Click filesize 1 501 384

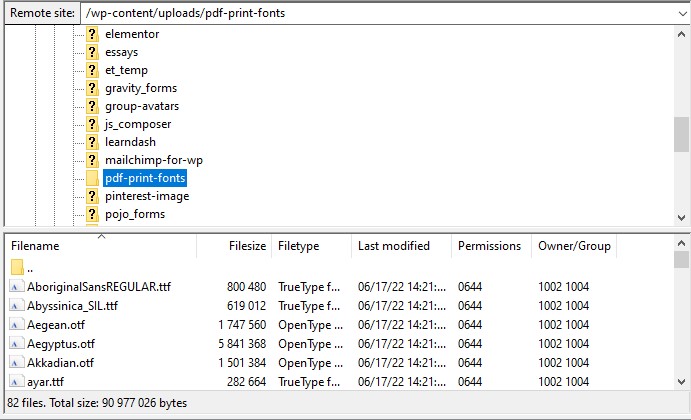coord(242,363)
